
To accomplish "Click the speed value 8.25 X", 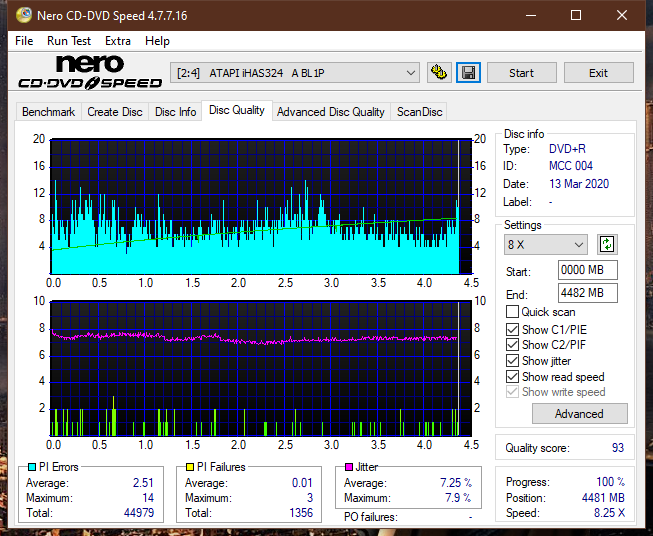I will tap(609, 513).
